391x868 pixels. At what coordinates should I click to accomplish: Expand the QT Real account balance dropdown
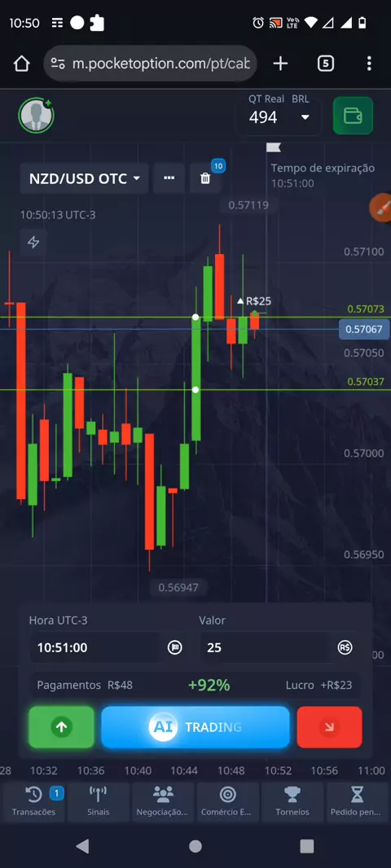pyautogui.click(x=279, y=117)
